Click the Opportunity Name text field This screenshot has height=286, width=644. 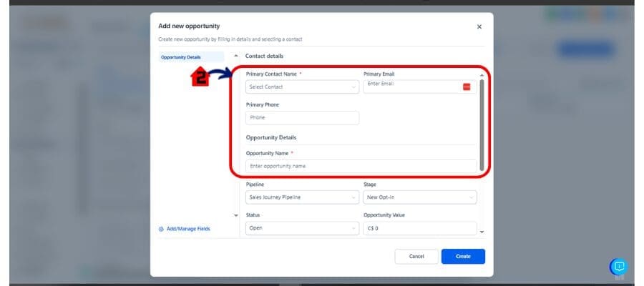click(x=361, y=166)
